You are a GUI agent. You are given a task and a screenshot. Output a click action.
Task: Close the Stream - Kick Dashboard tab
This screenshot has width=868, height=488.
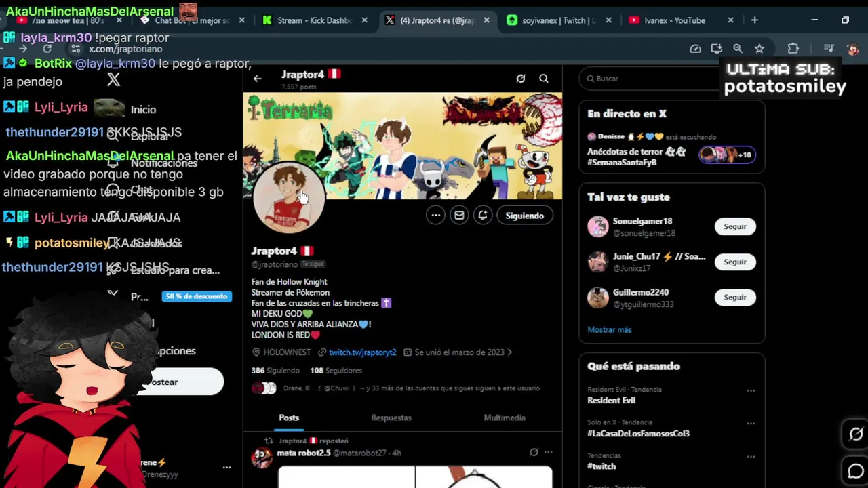364,20
